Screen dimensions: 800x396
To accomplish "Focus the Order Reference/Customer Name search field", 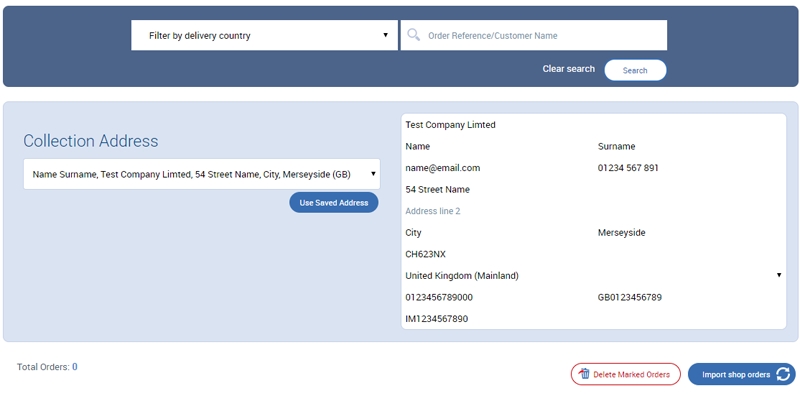I will click(534, 35).
